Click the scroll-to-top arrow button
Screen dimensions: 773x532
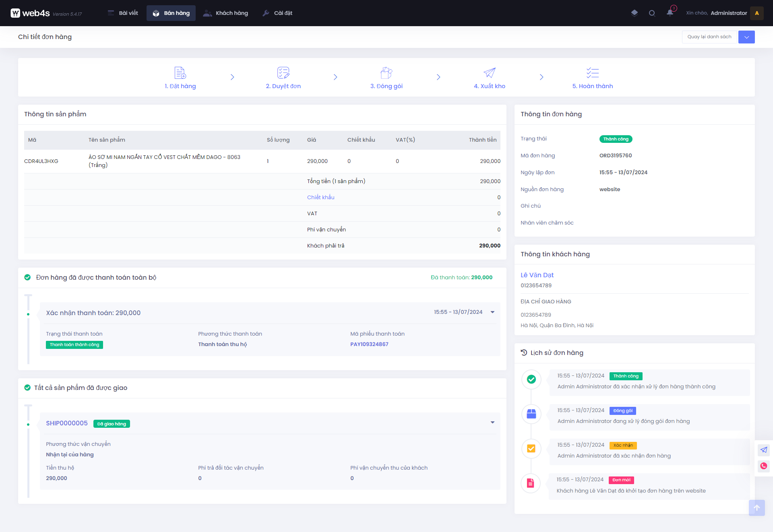click(x=756, y=508)
